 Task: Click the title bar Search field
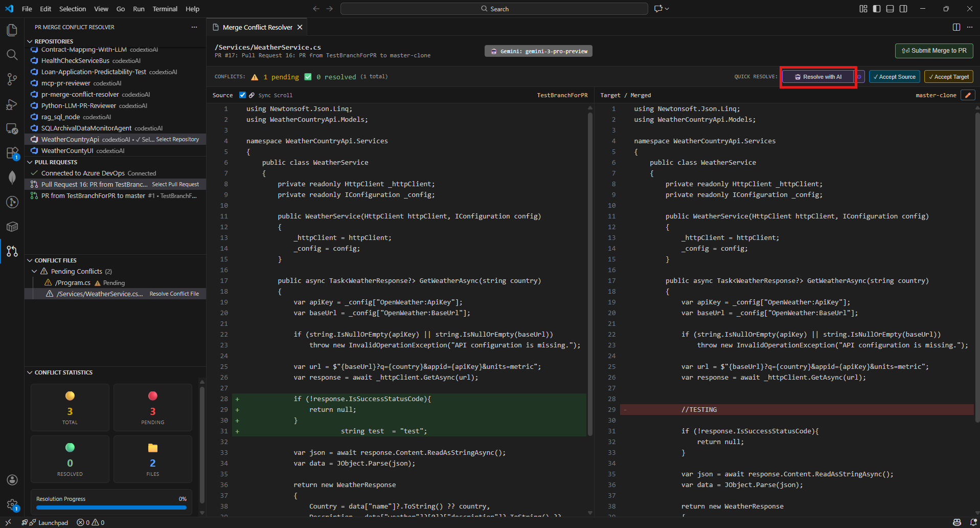pyautogui.click(x=494, y=9)
